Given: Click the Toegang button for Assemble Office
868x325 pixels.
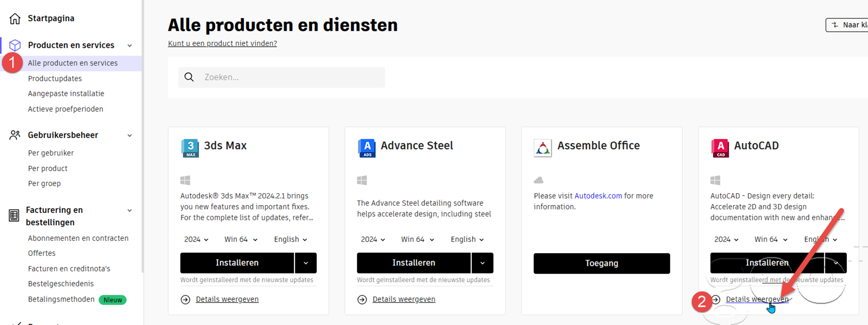Looking at the screenshot, I should pyautogui.click(x=602, y=263).
